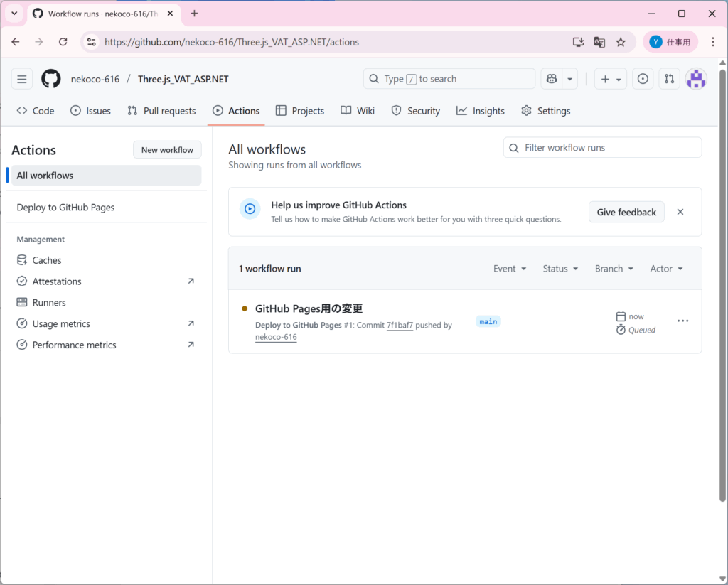
Task: Dismiss the feedback banner with X
Action: (680, 212)
